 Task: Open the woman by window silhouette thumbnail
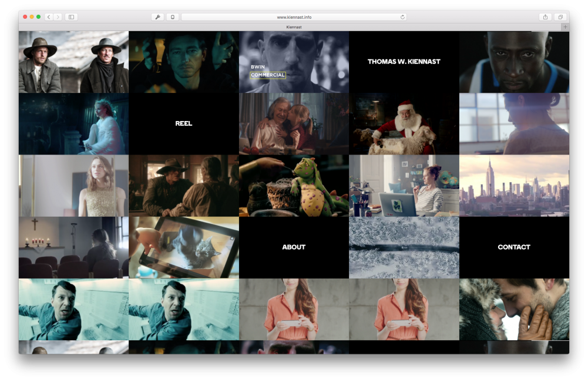pos(514,124)
